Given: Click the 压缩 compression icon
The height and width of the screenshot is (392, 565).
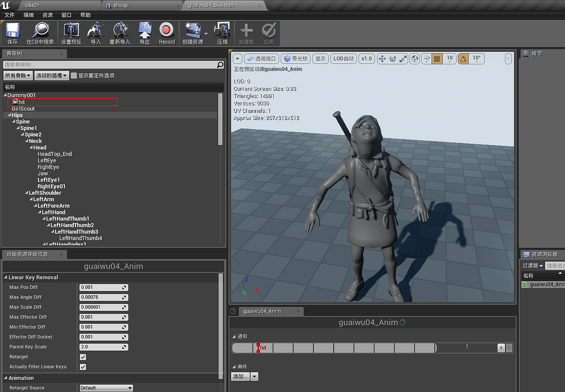Looking at the screenshot, I should 222,30.
